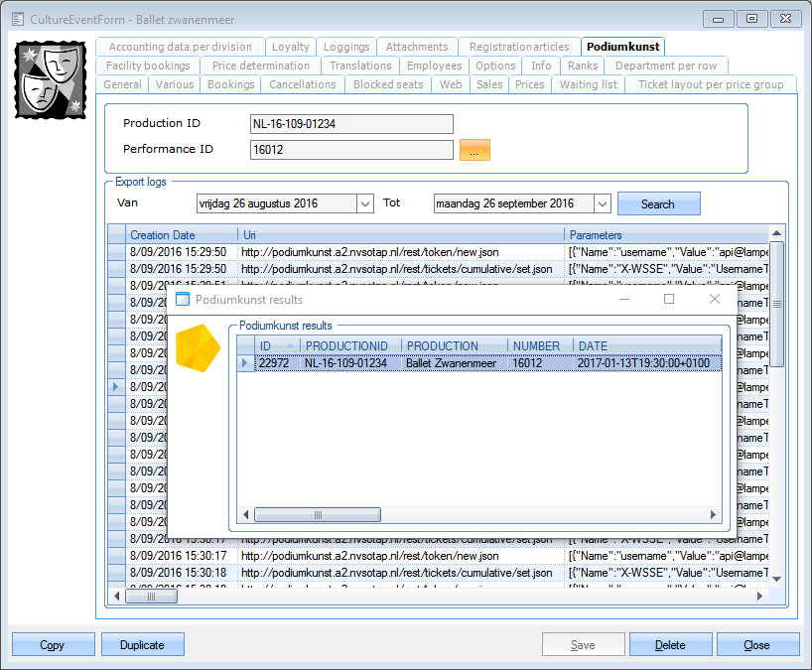
Task: Click the Search button
Action: (657, 203)
